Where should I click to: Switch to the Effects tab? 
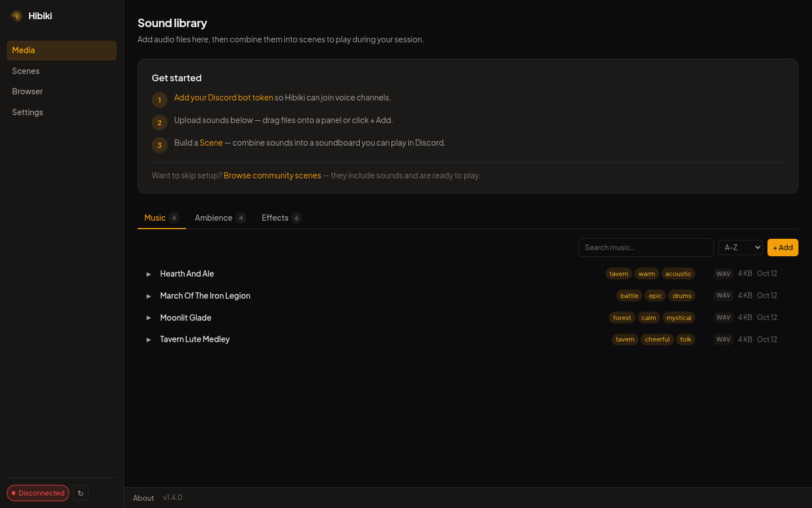[281, 218]
